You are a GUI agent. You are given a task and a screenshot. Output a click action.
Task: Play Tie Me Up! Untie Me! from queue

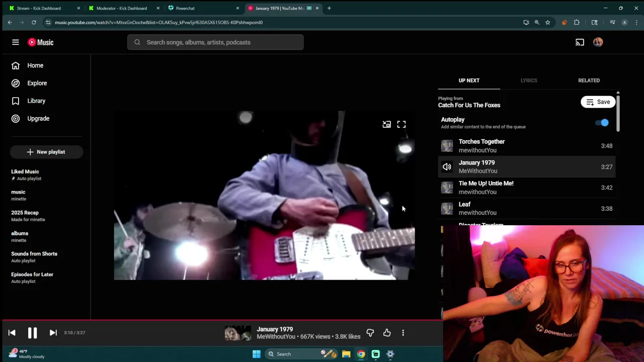pyautogui.click(x=527, y=188)
